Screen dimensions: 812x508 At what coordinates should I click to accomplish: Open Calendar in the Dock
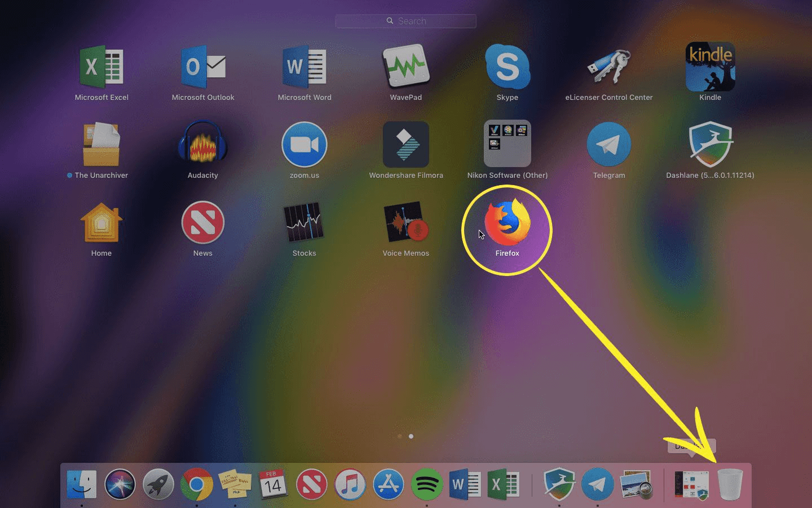[x=273, y=484]
